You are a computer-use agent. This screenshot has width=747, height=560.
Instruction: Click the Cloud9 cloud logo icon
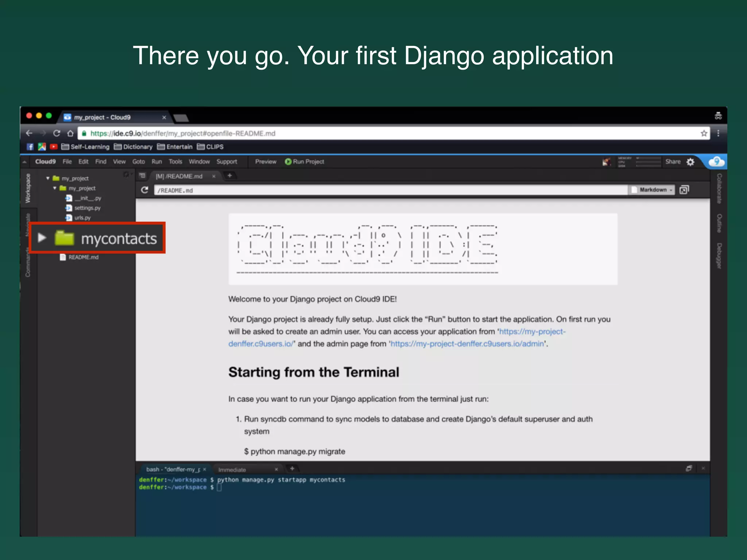(716, 162)
